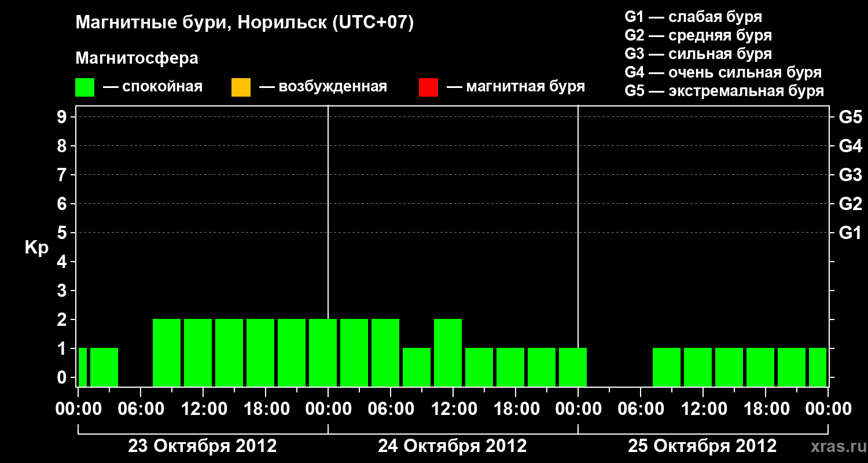Click the G3 storm level axis label
Screen dimensions: 868x463
click(851, 175)
